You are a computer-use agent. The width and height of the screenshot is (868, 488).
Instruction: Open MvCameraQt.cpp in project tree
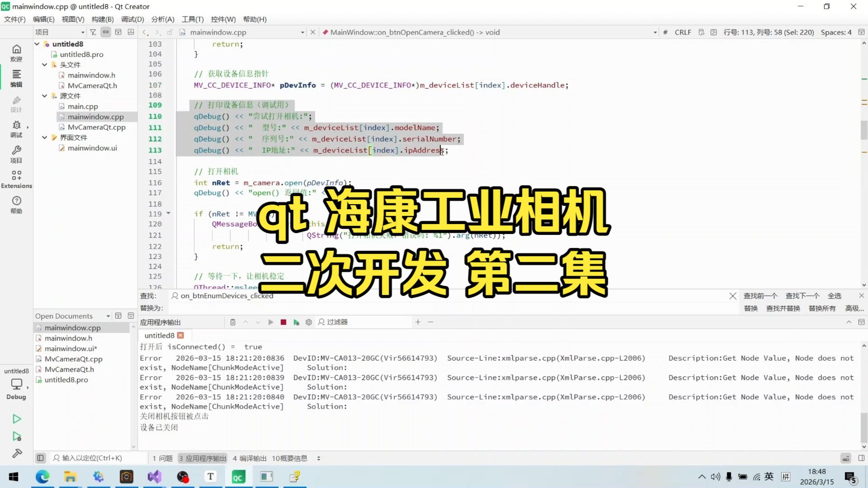coord(96,127)
